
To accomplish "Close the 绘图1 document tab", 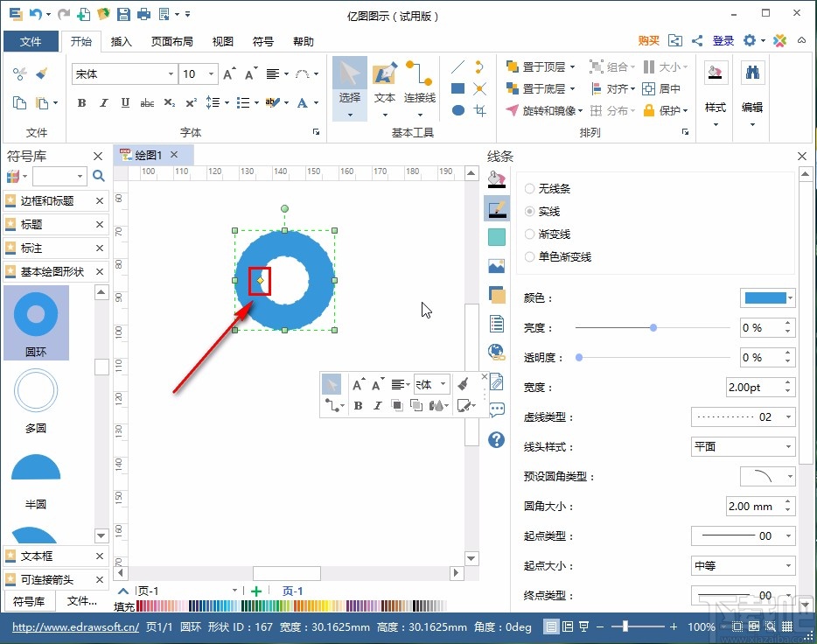I will (x=174, y=155).
